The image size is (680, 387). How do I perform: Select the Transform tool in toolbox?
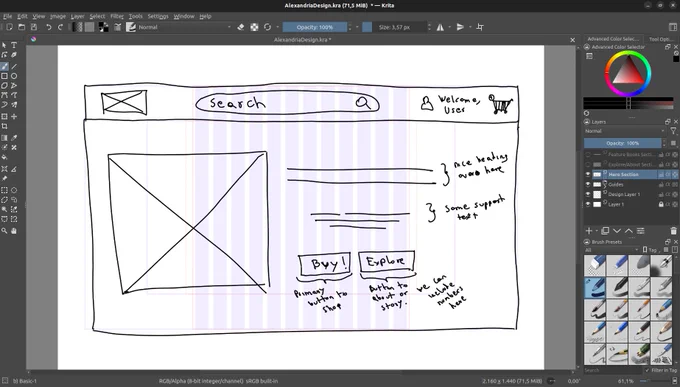[x=4, y=117]
